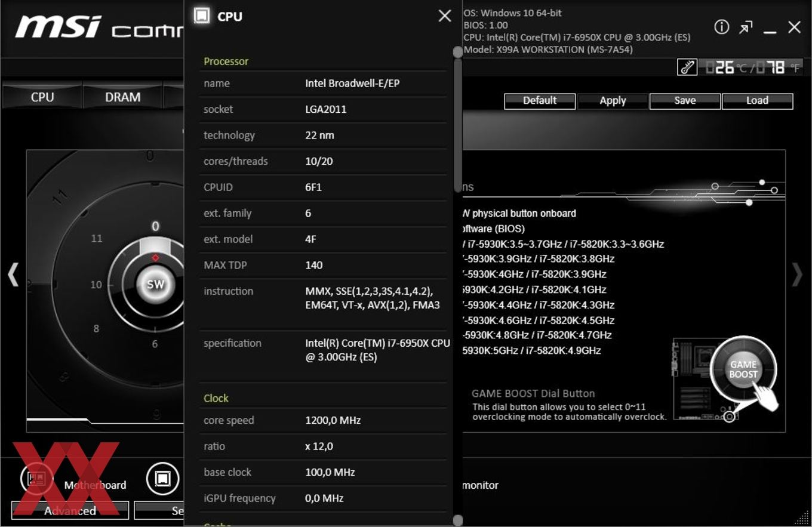The height and width of the screenshot is (527, 812).
Task: Click the 'Clock' section heading
Action: pyautogui.click(x=216, y=398)
